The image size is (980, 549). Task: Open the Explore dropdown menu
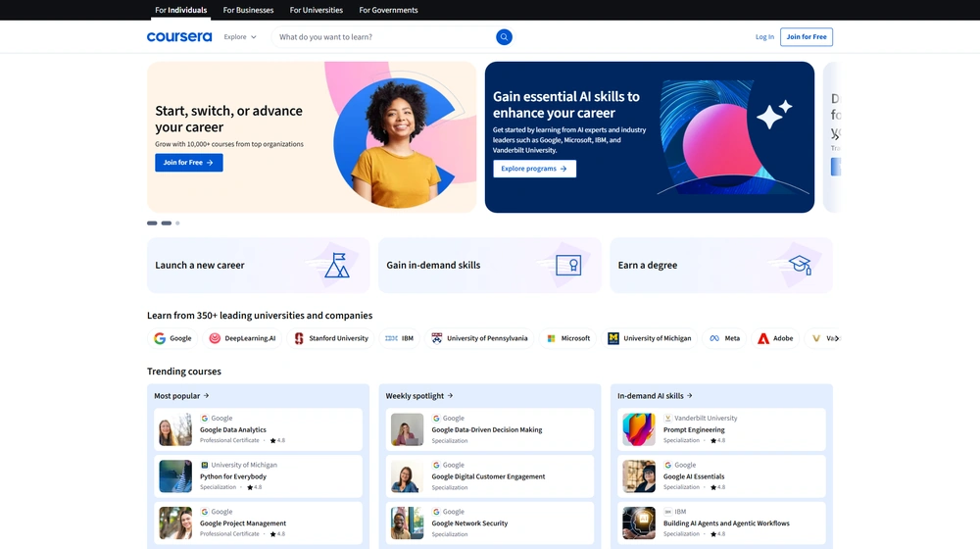coord(240,37)
